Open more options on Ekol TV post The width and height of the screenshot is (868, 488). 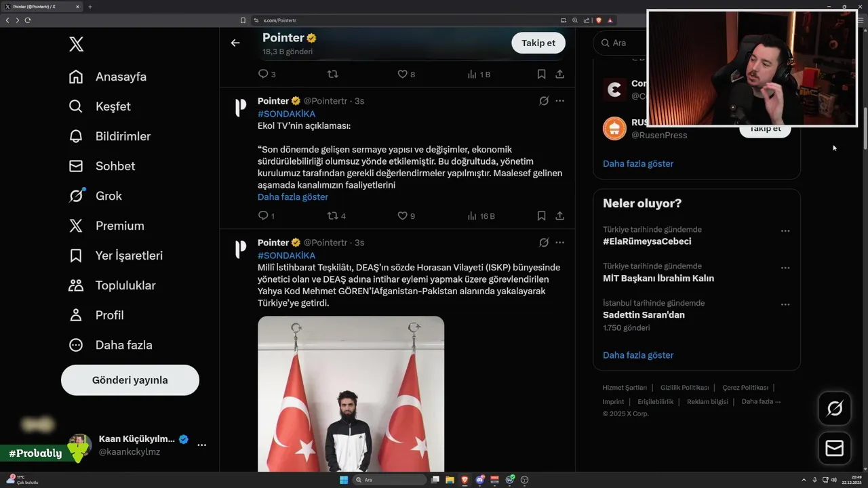point(560,101)
